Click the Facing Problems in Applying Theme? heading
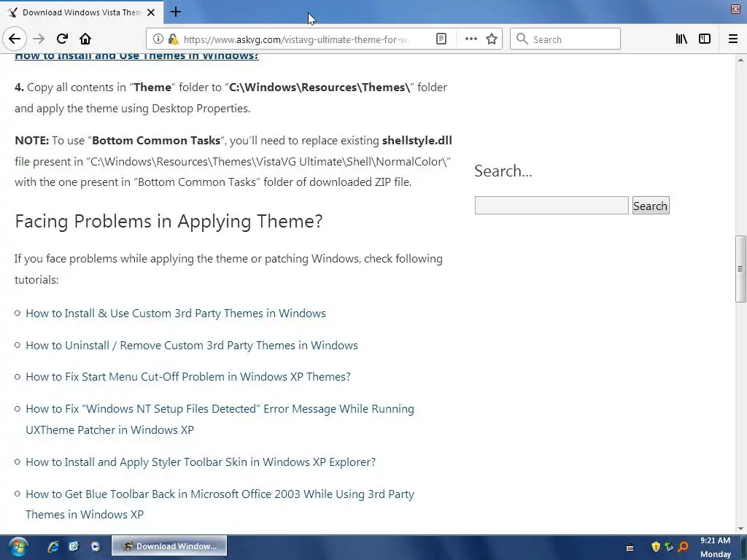 [x=169, y=222]
